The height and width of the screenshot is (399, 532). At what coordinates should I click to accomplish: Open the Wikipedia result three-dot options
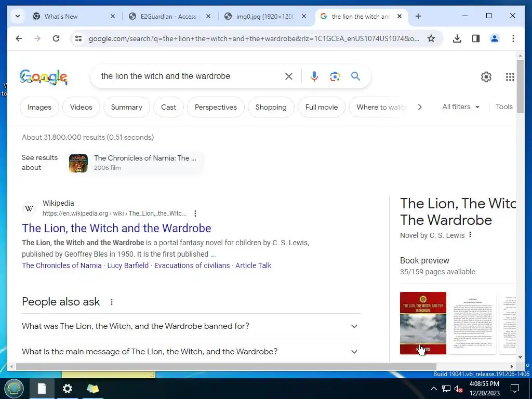click(x=195, y=214)
